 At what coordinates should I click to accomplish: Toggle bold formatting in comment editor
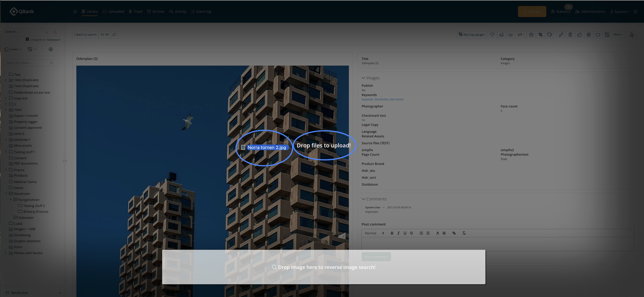392,233
